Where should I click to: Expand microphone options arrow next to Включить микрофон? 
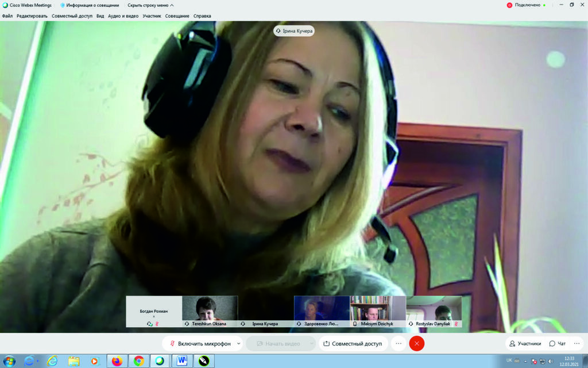click(x=238, y=343)
